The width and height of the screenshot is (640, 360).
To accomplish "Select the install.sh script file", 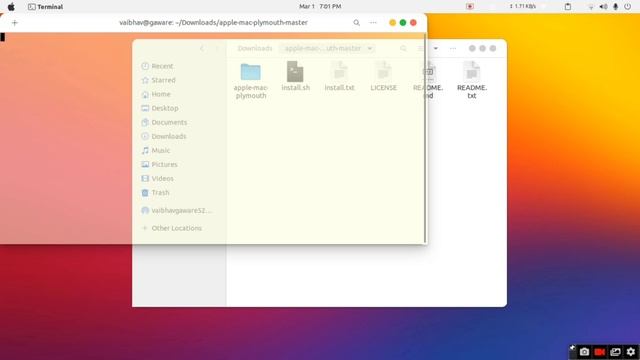I will point(295,72).
